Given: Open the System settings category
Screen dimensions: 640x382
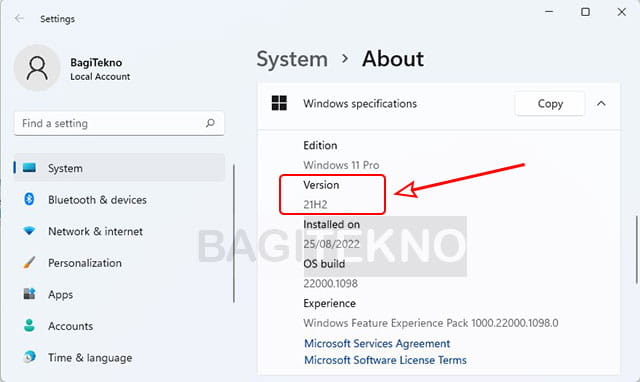Looking at the screenshot, I should [x=119, y=168].
